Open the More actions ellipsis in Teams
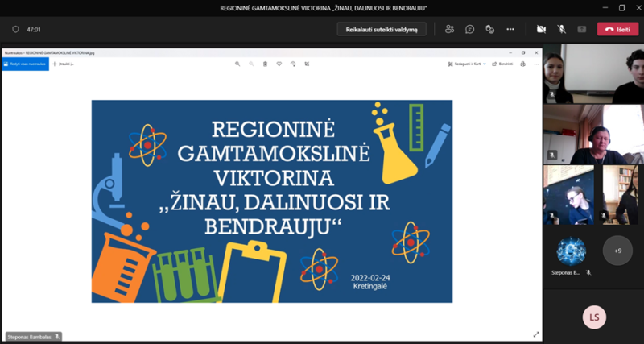Screen dimensions: 644x344 click(510, 29)
